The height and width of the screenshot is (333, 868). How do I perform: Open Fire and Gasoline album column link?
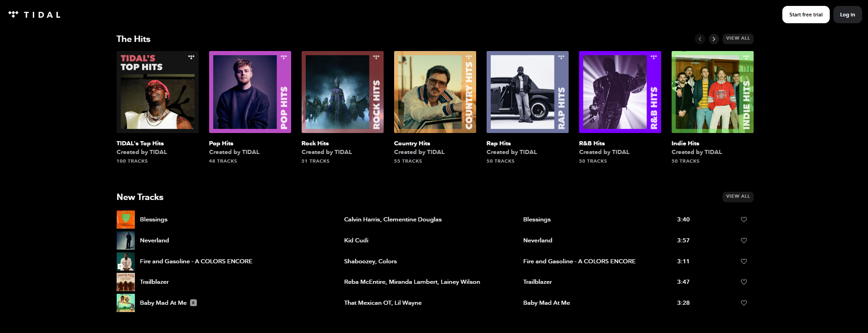point(579,261)
